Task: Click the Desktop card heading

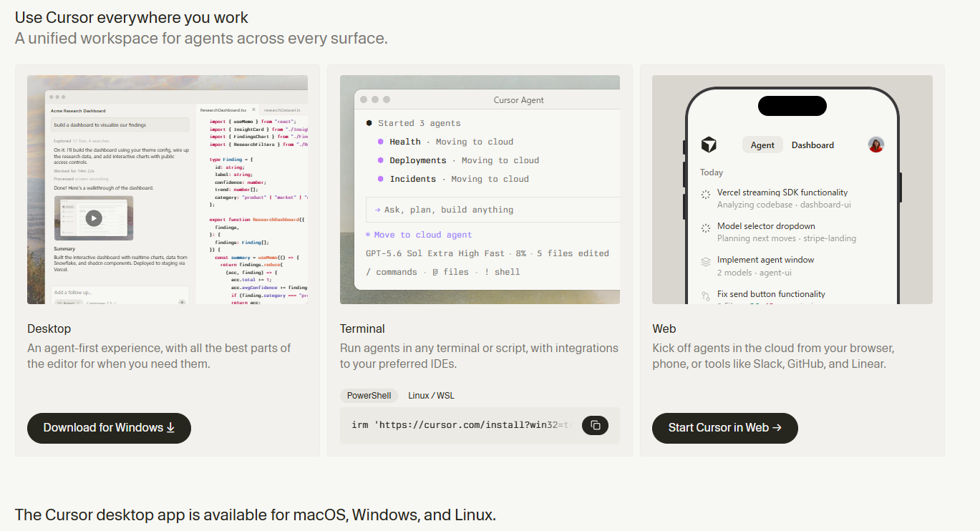Action: 49,329
